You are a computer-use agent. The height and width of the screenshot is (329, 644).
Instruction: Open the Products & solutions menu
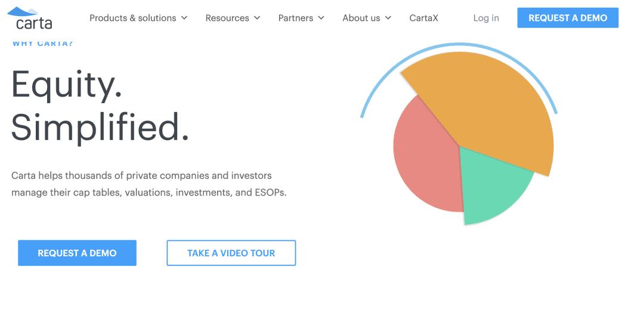pyautogui.click(x=132, y=18)
